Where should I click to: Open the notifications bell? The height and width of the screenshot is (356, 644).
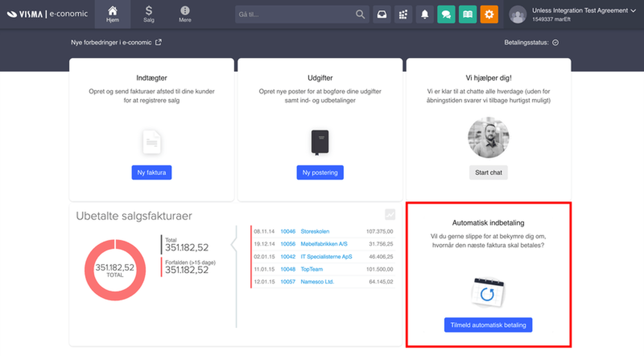click(425, 14)
